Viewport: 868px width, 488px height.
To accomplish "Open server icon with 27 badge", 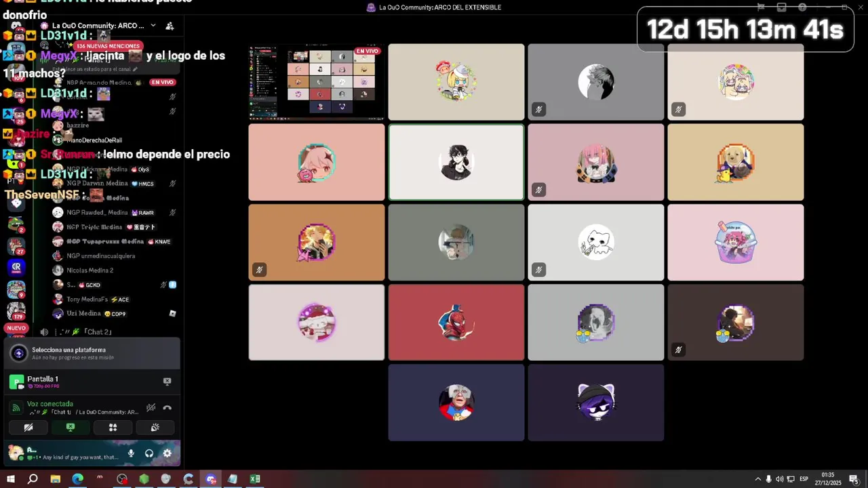I will (16, 245).
